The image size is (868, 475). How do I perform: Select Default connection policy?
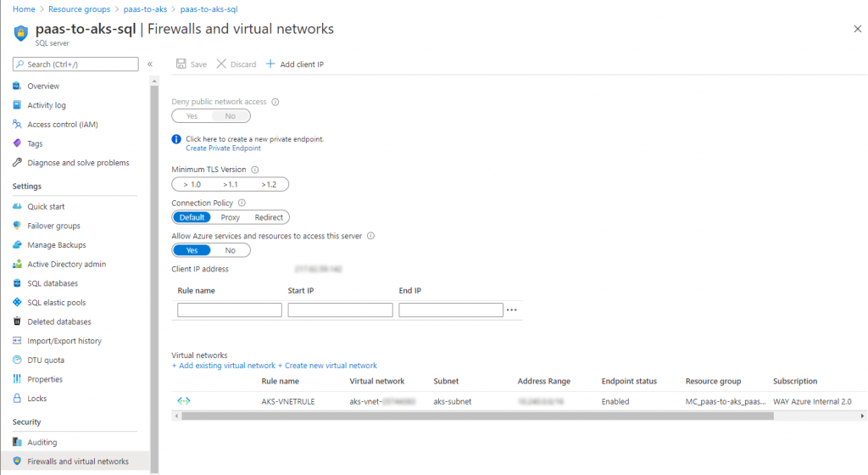pyautogui.click(x=192, y=218)
